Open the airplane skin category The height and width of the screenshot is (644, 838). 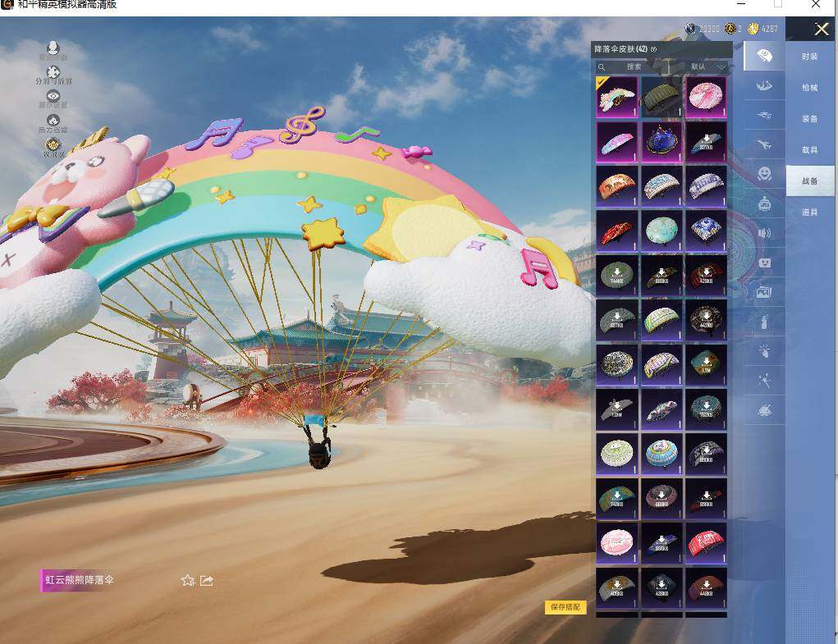[x=764, y=144]
